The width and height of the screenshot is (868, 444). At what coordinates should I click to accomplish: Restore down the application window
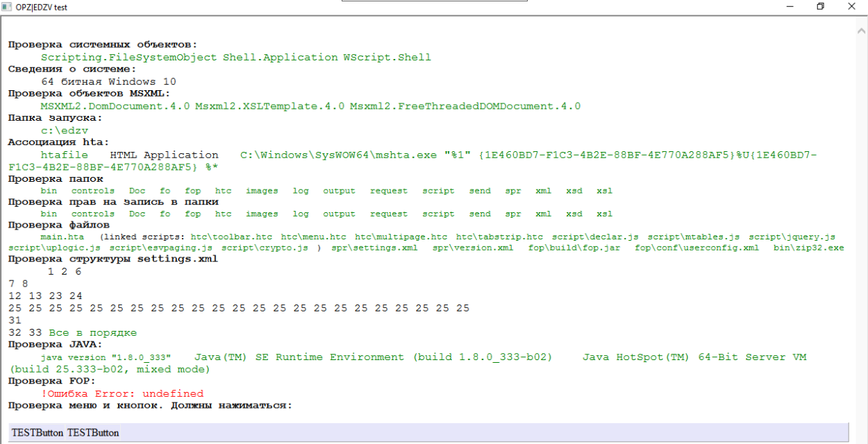point(820,7)
